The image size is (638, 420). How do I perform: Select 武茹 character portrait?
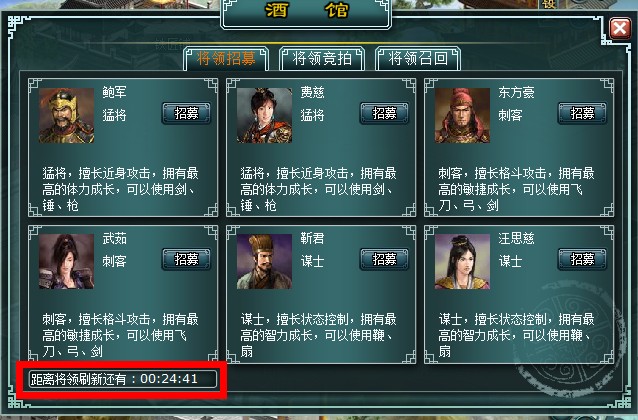(x=66, y=261)
